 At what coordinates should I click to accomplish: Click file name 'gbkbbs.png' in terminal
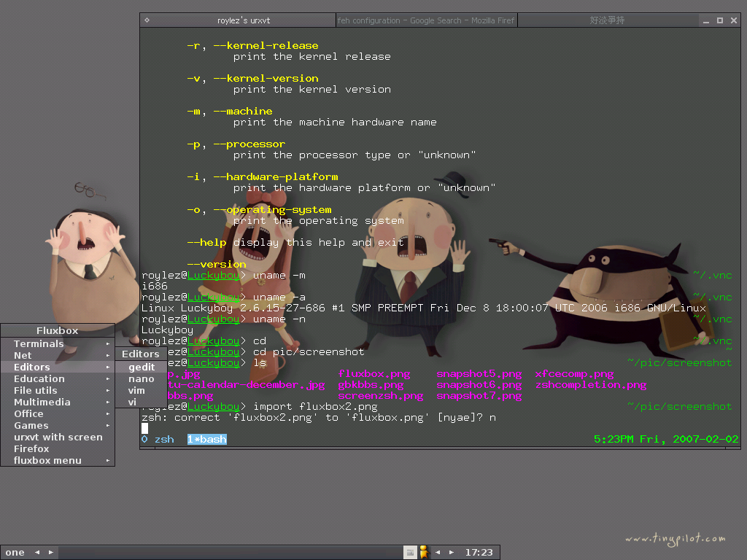(x=371, y=385)
